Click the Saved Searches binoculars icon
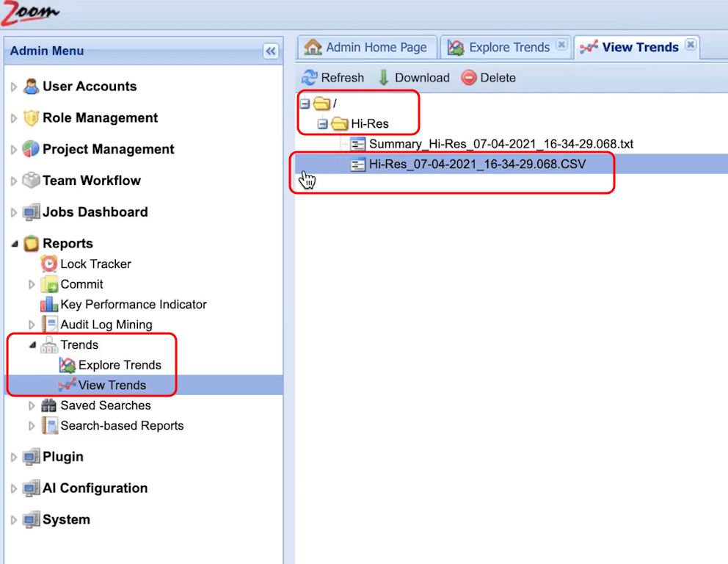 tap(49, 405)
